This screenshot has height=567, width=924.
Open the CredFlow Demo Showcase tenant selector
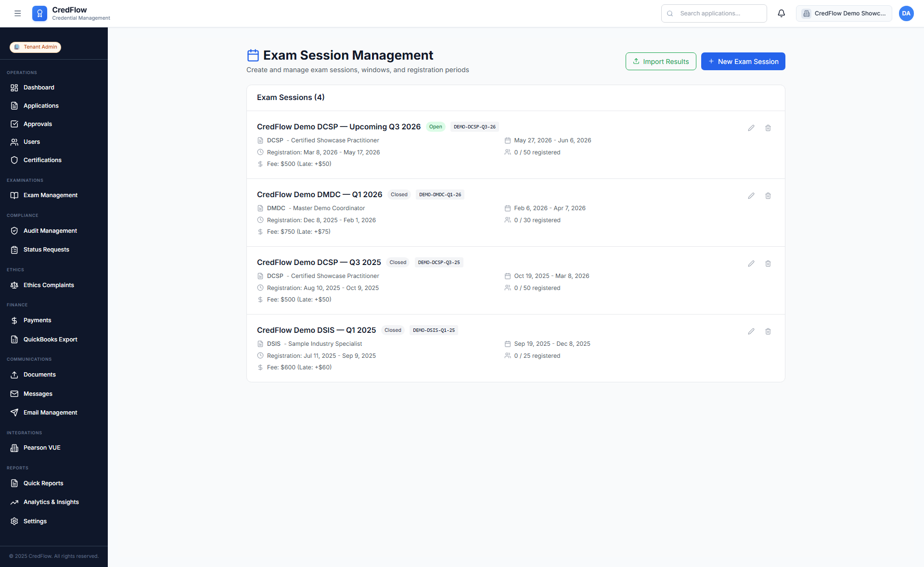tap(844, 13)
